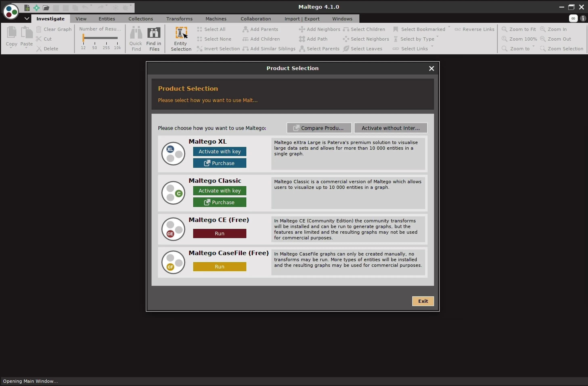Run Maltego CE (Free)
588x386 pixels.
tap(220, 233)
